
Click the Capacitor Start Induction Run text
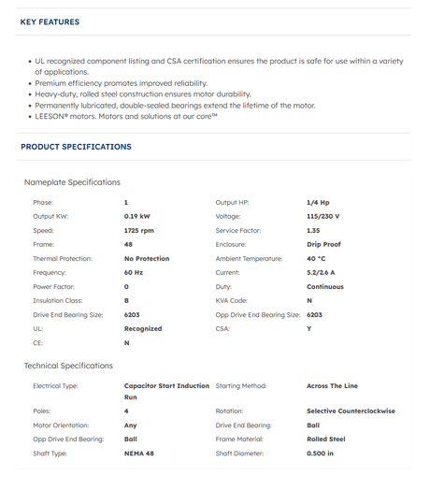click(x=166, y=392)
